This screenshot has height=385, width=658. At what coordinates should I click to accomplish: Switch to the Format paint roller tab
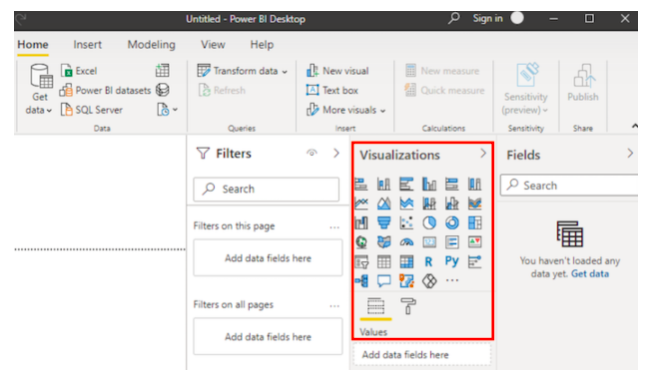[408, 306]
